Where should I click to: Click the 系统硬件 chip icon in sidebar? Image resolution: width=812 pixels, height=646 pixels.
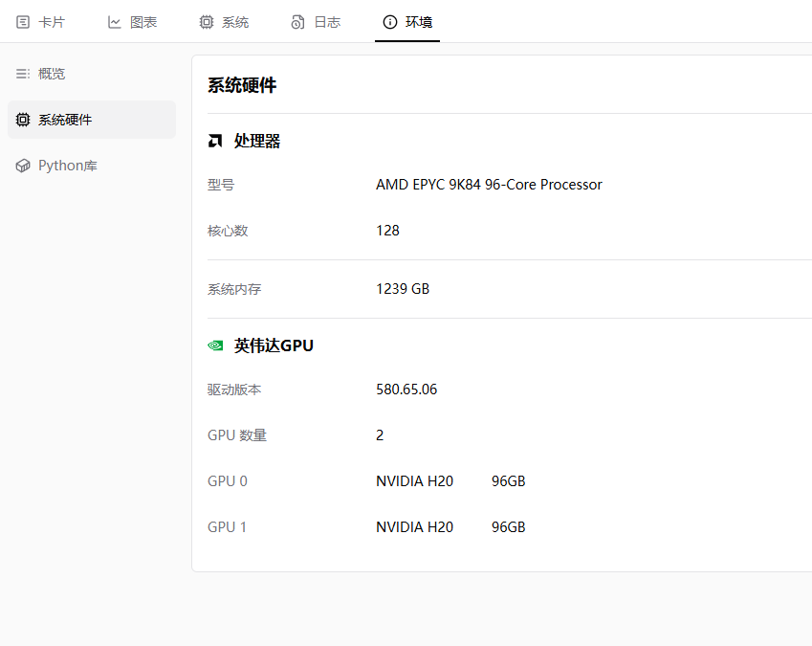pos(23,120)
